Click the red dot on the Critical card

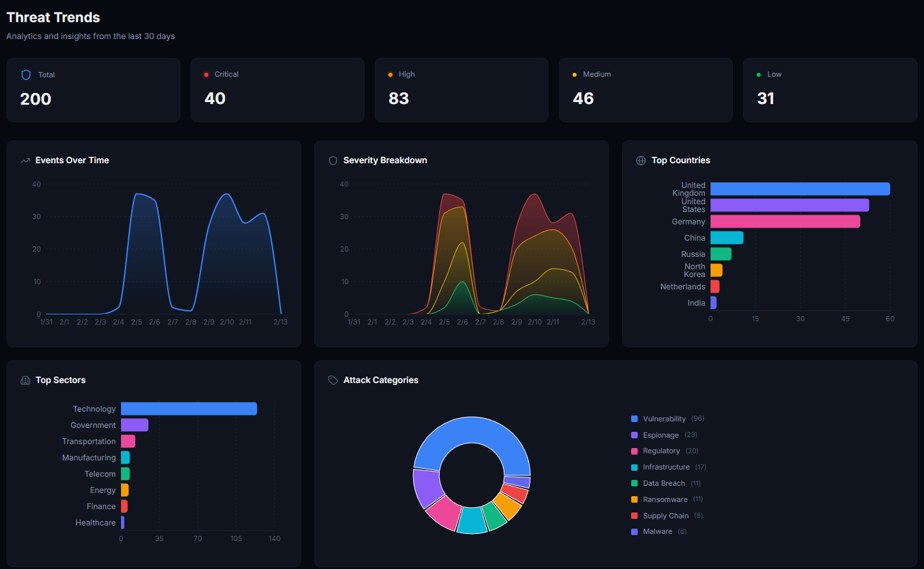click(x=205, y=74)
